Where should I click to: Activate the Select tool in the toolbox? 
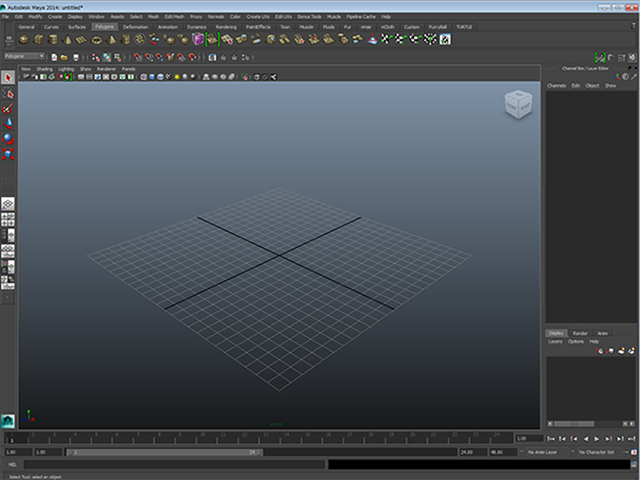(8, 78)
